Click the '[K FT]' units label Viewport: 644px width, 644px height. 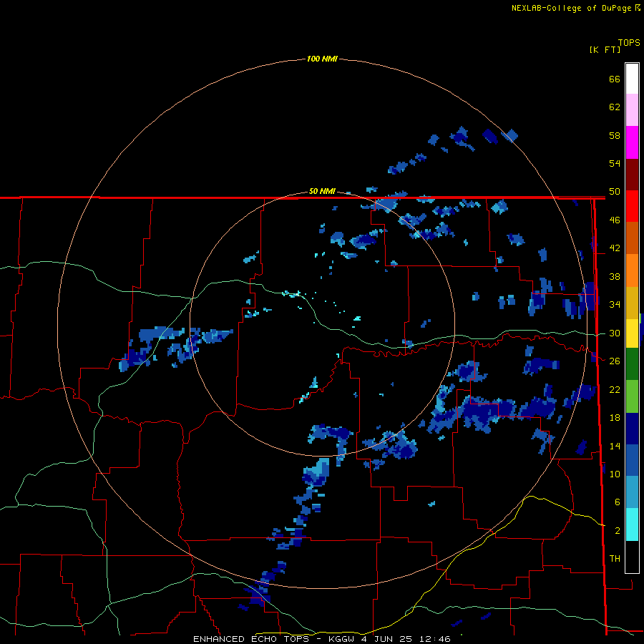[x=605, y=49]
